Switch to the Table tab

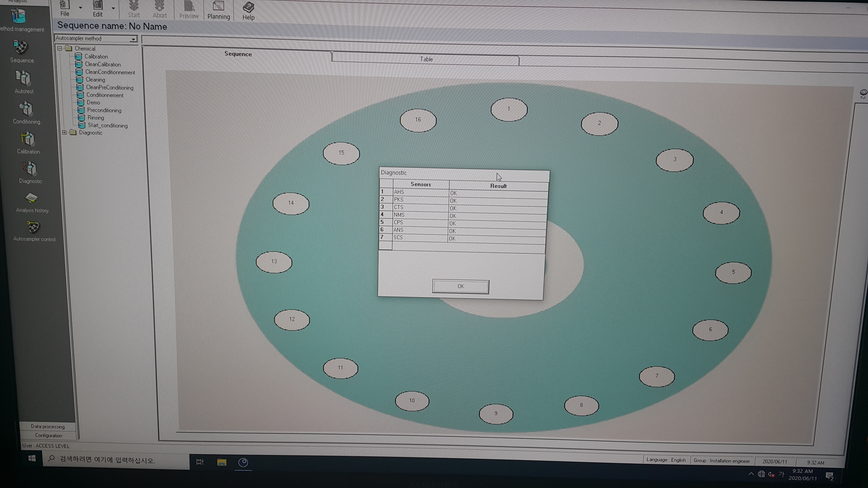[x=426, y=59]
